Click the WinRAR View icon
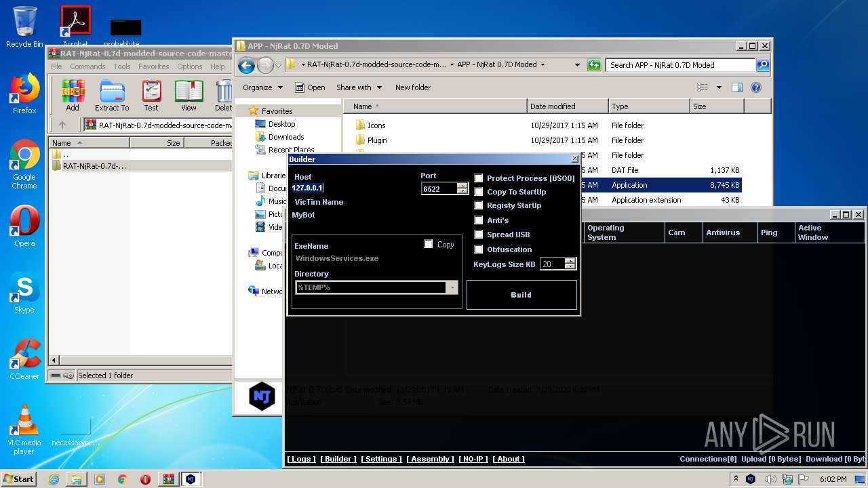Image resolution: width=868 pixels, height=488 pixels. pos(189,96)
